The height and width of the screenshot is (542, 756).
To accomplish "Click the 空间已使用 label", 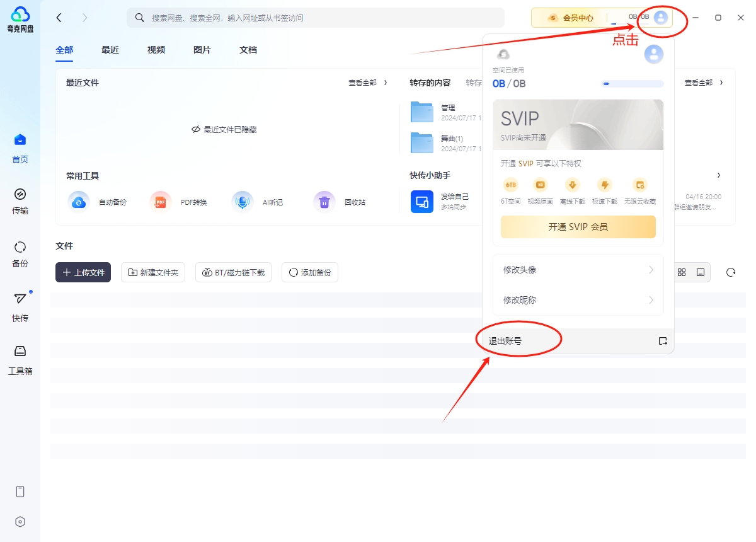I will (508, 70).
